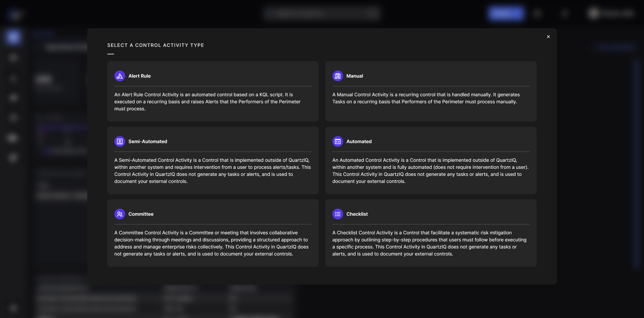Viewport: 644px width, 318px height.
Task: Select the Semi-Automated control activity
Action: point(213,160)
